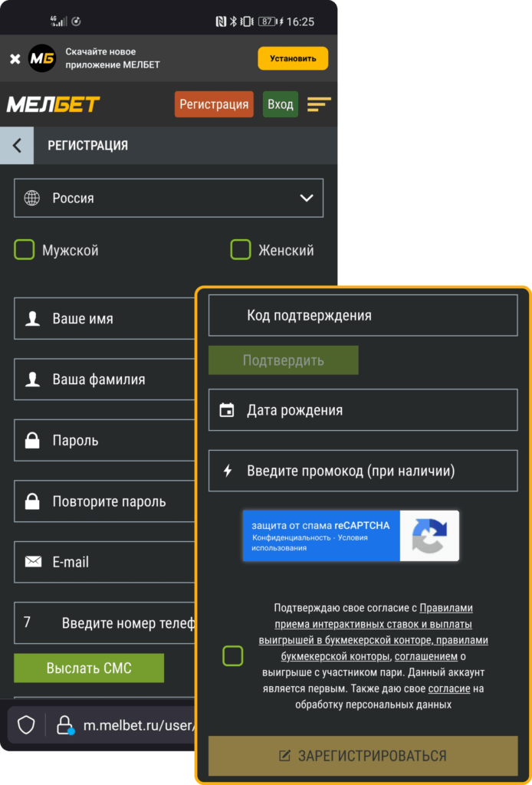Click the m.melbet.ru address bar
This screenshot has width=532, height=785.
point(138,724)
